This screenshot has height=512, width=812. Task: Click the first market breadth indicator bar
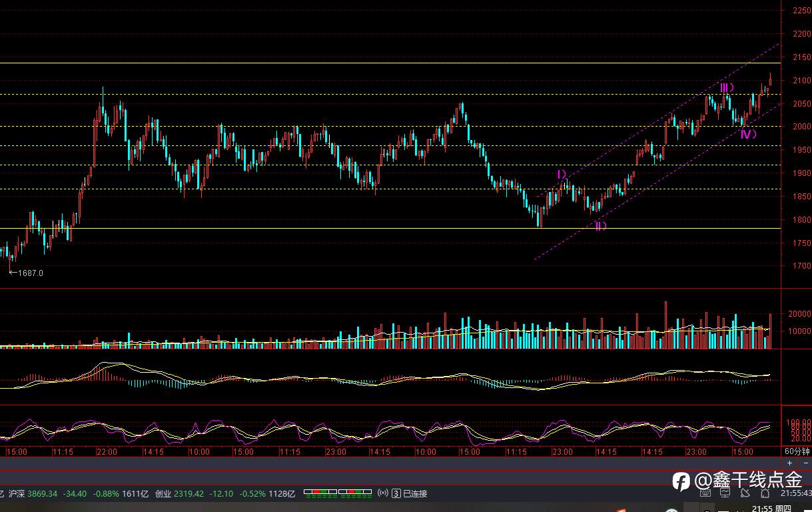320,493
